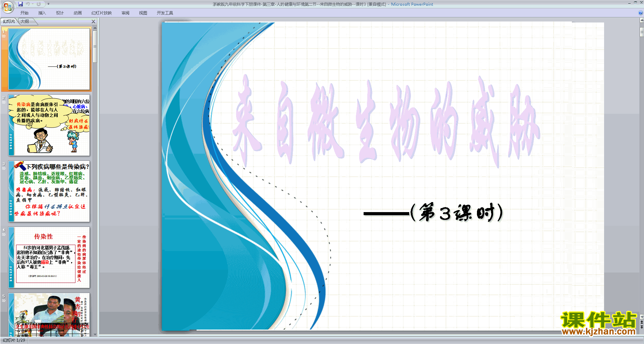This screenshot has height=344, width=644.
Task: Click thumbnail pane scrollbar thumb
Action: [x=95, y=47]
